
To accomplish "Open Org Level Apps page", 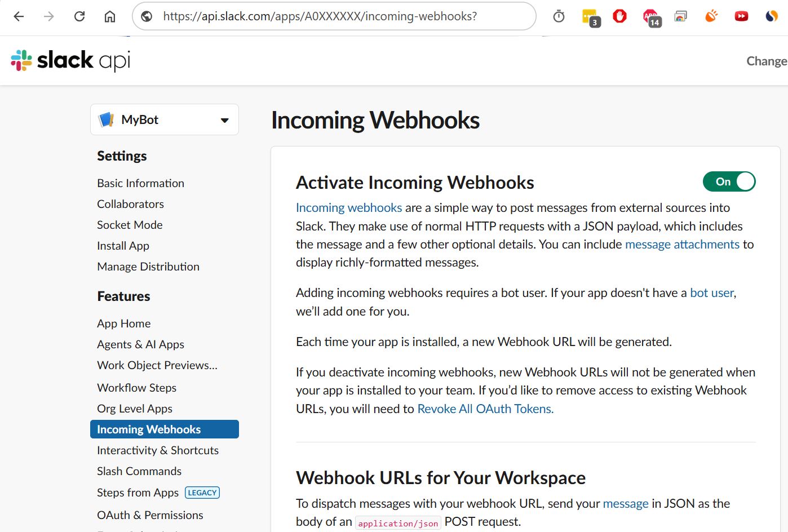I will 135,409.
